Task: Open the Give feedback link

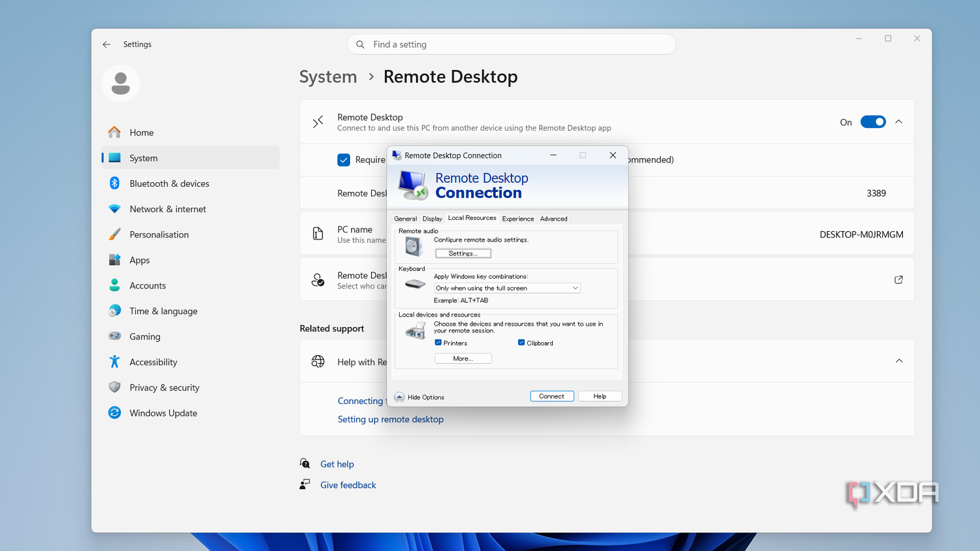Action: click(x=348, y=485)
